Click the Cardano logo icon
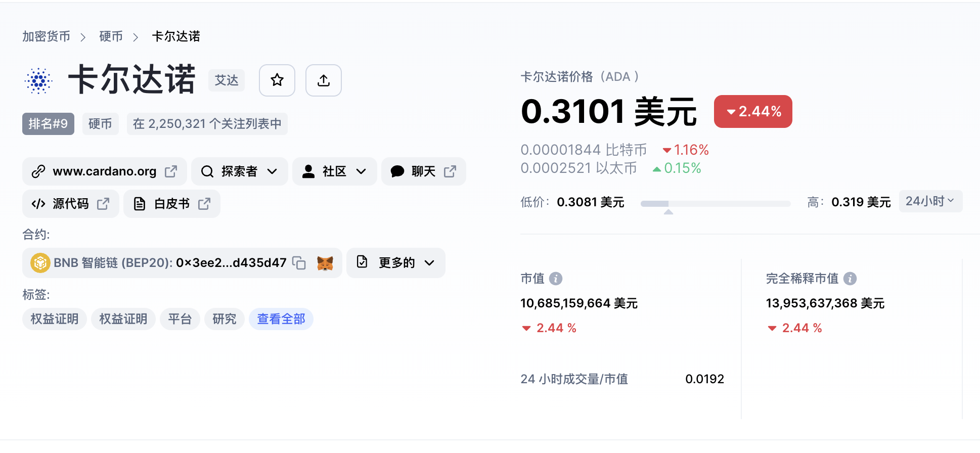This screenshot has height=453, width=980. tap(38, 80)
